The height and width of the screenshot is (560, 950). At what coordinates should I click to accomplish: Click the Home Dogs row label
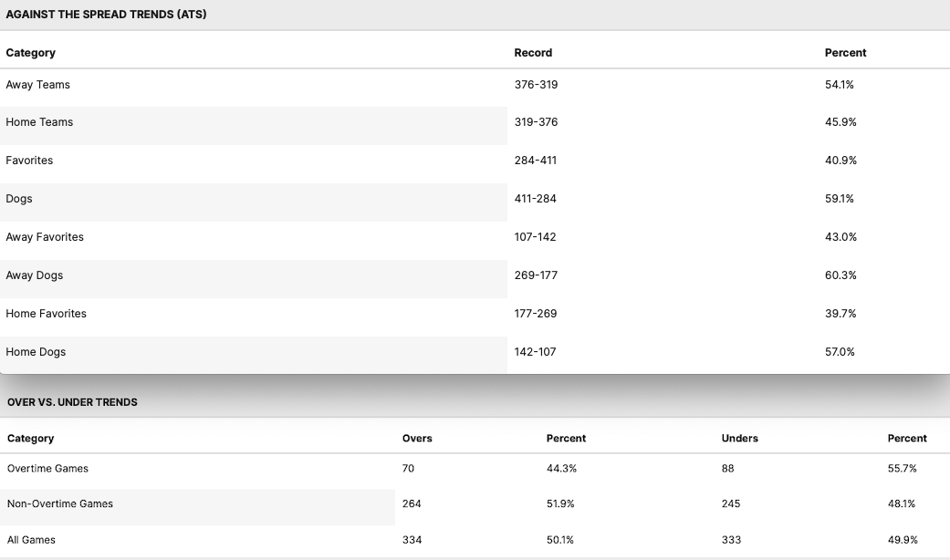pos(36,352)
